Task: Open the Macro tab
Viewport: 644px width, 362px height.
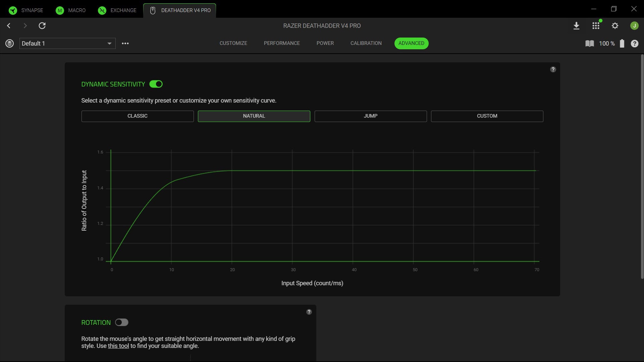Action: point(71,10)
